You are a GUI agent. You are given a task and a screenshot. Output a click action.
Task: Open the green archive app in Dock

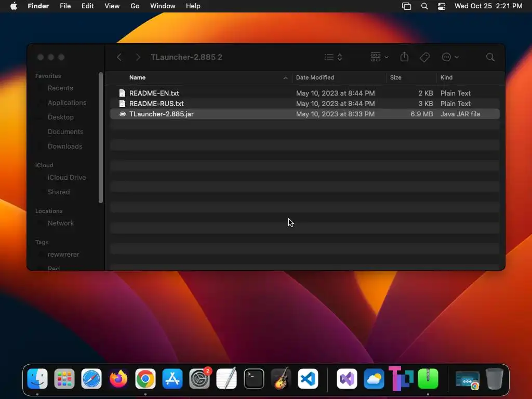point(428,379)
